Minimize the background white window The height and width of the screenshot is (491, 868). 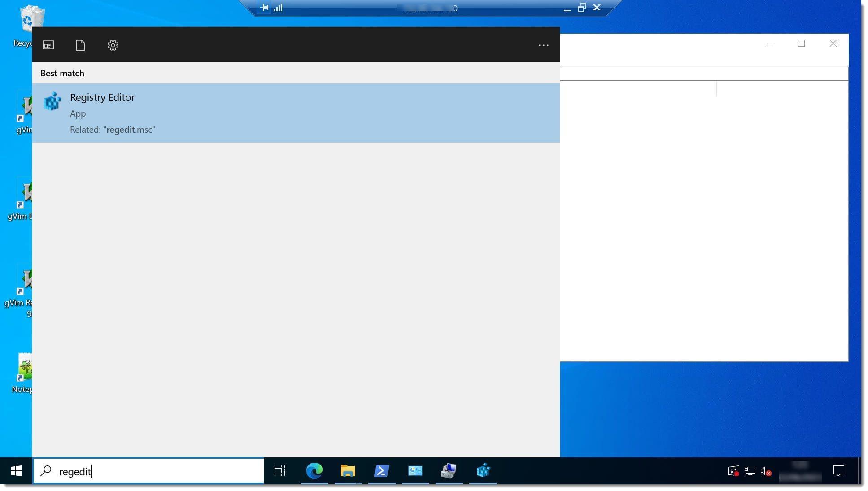coord(770,43)
